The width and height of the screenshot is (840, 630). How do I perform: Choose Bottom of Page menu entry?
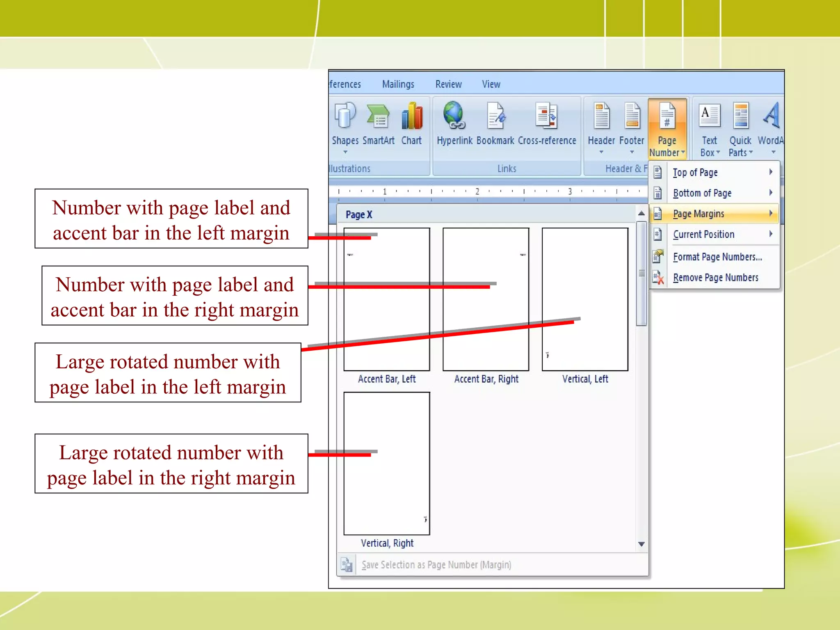[714, 193]
